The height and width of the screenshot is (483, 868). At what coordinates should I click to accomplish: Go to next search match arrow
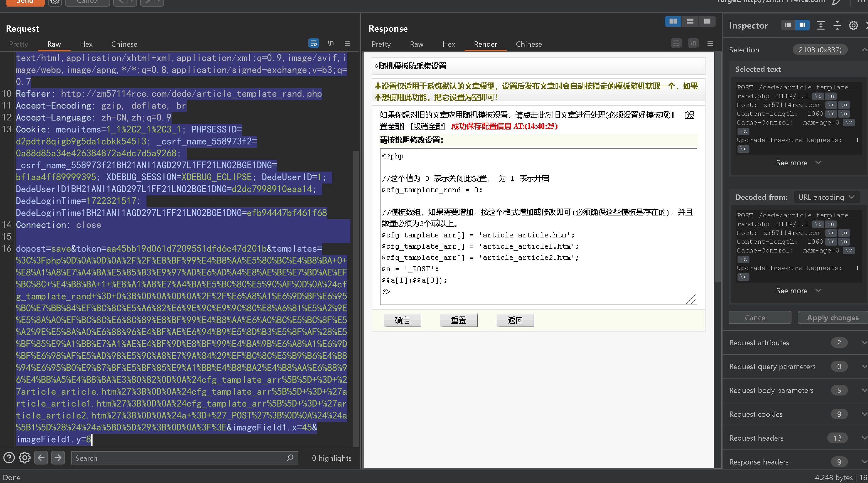tap(58, 458)
